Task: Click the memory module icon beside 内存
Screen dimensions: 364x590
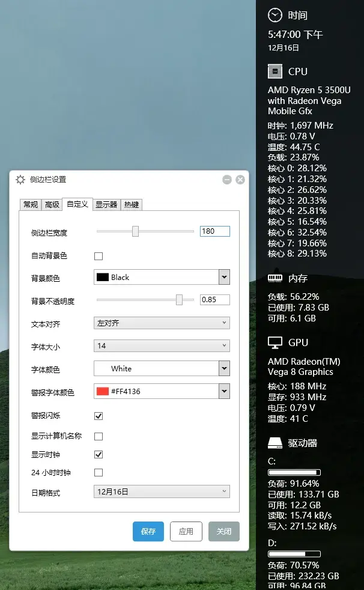Action: point(275,278)
